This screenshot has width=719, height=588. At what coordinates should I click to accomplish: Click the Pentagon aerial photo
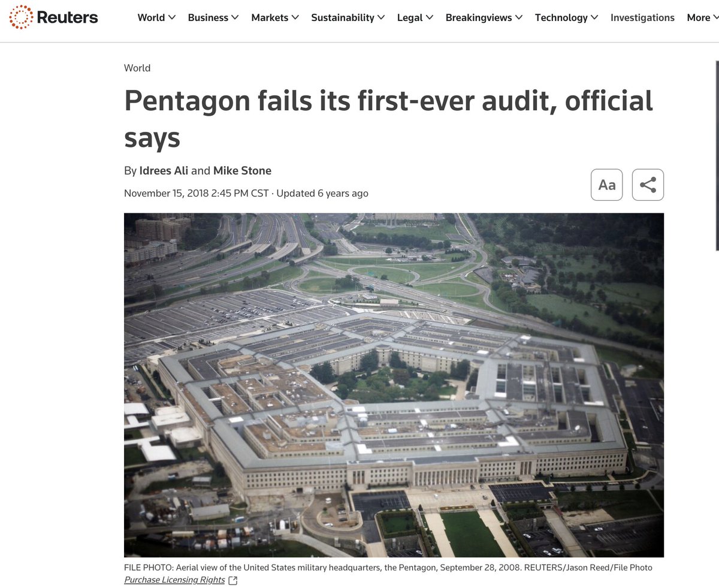coord(394,385)
